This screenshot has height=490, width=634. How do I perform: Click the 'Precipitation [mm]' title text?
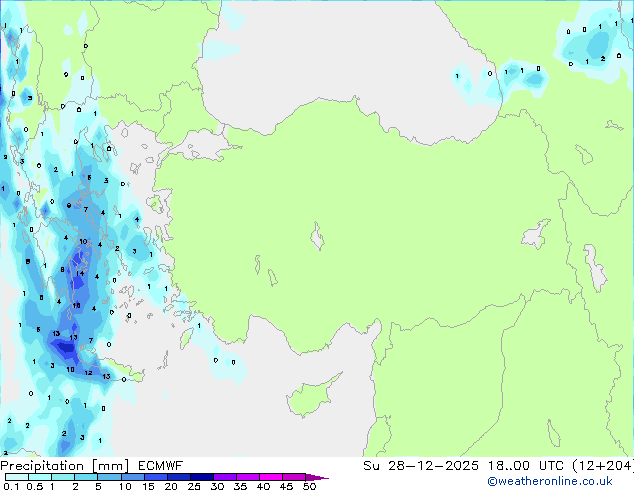65,466
